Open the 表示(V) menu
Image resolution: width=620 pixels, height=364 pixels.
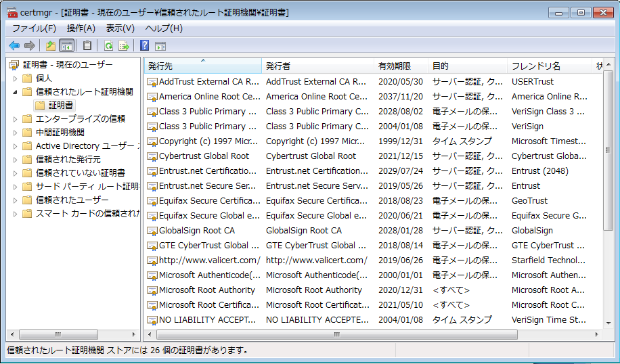click(x=120, y=28)
